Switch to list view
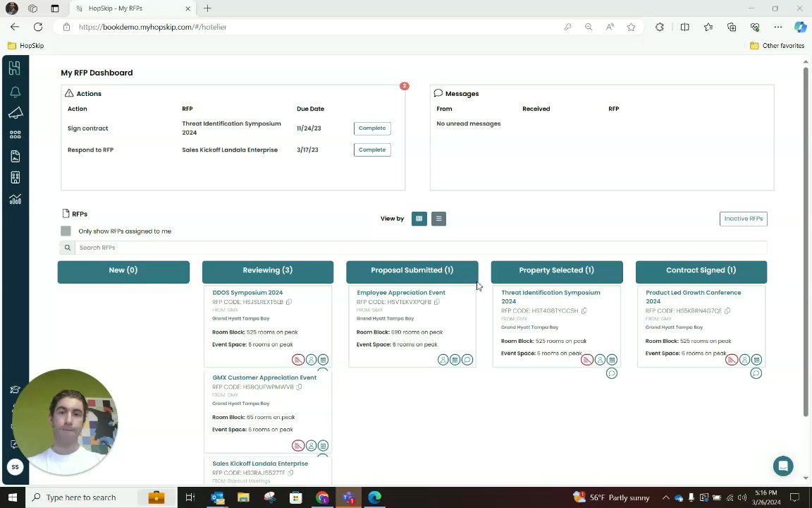Viewport: 812px width, 508px height. point(438,219)
